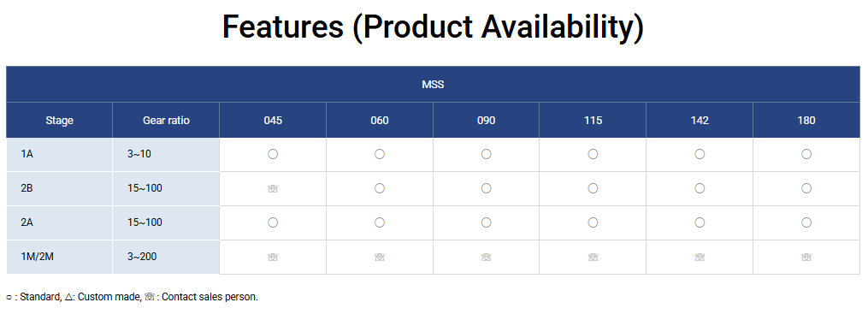
Task: Select the standard circle for 2A under 142
Action: point(700,222)
